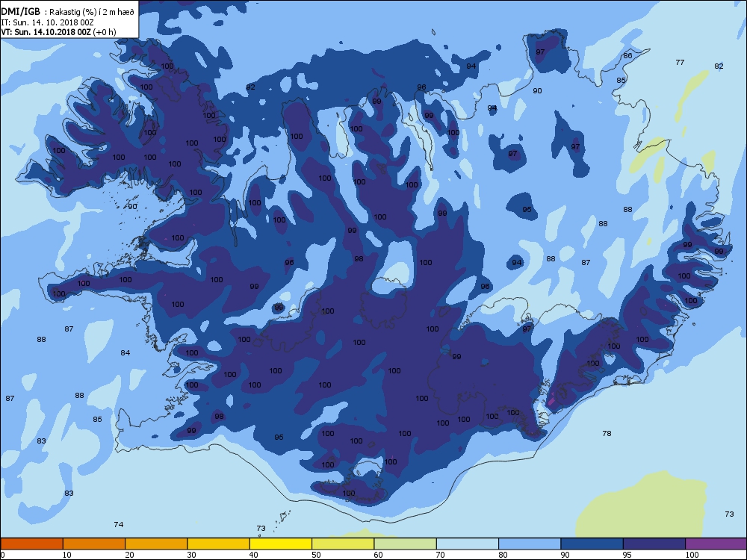This screenshot has width=747, height=560.
Task: Click the light green 60–70 legend swatch
Action: coord(406,544)
